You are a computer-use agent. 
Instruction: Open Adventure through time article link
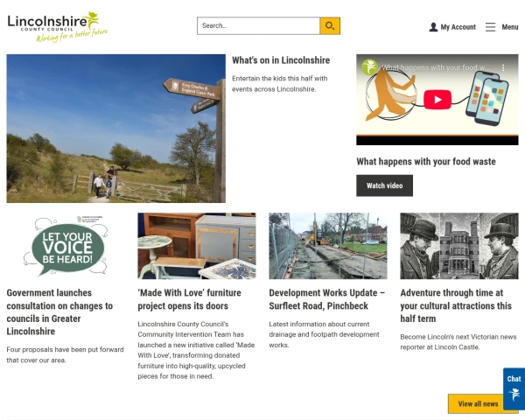tap(456, 305)
